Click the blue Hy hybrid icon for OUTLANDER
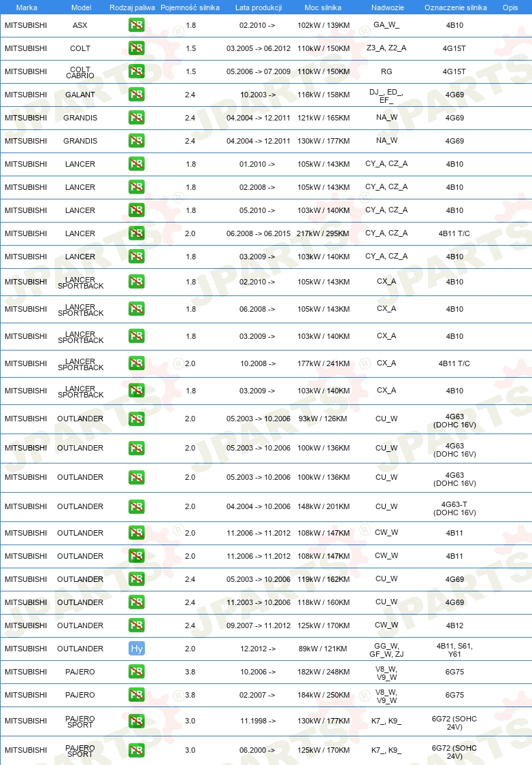The width and height of the screenshot is (532, 765). point(137,649)
